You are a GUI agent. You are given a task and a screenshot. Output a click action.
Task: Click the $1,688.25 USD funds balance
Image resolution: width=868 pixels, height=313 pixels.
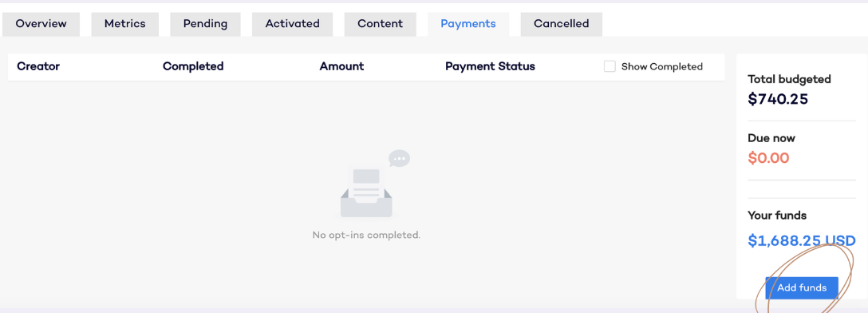pyautogui.click(x=802, y=240)
